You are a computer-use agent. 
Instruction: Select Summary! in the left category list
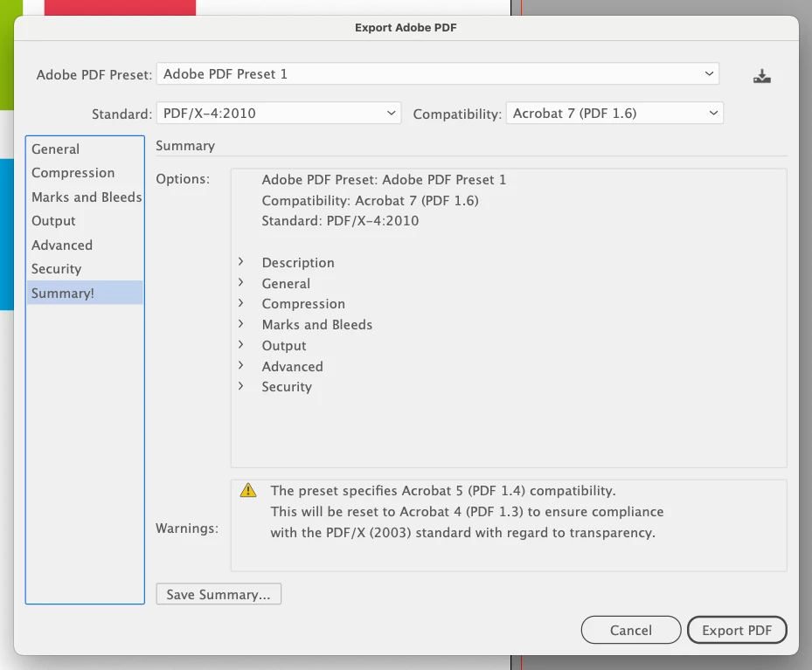(x=85, y=293)
